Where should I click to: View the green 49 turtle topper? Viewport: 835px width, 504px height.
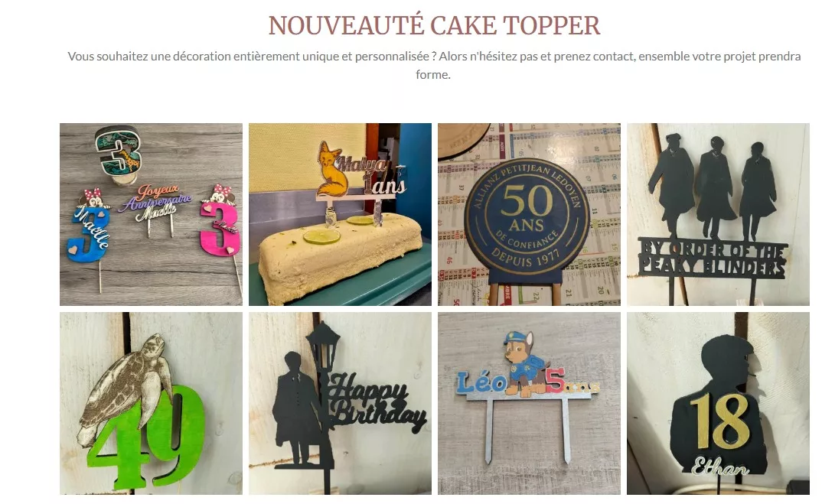(151, 403)
